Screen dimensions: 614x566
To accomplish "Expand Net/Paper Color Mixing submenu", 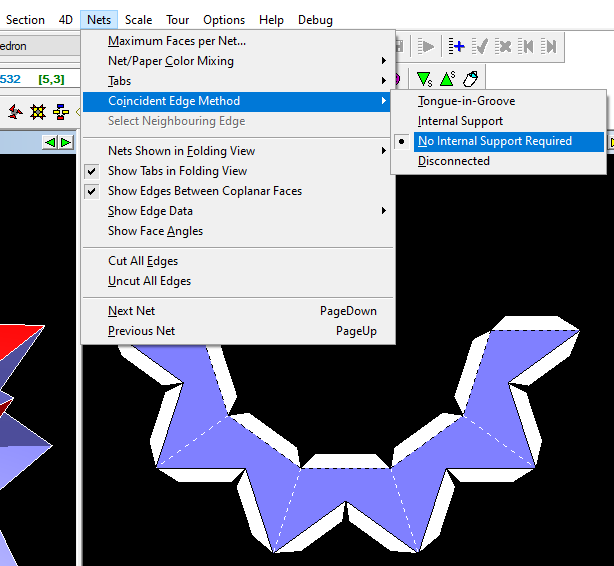I will (238, 61).
